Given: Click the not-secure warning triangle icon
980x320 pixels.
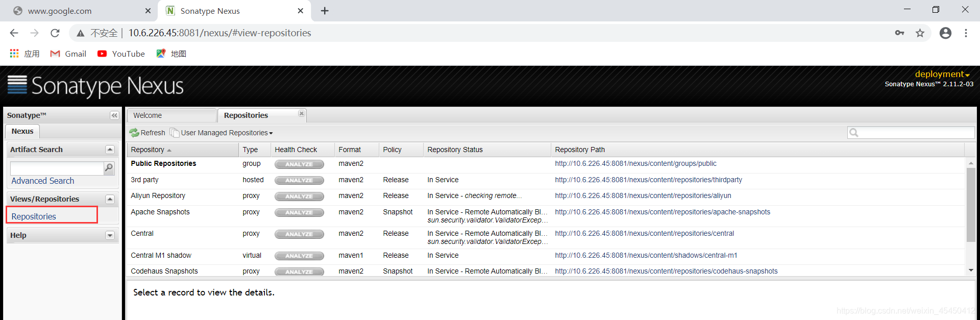Looking at the screenshot, I should pos(80,33).
